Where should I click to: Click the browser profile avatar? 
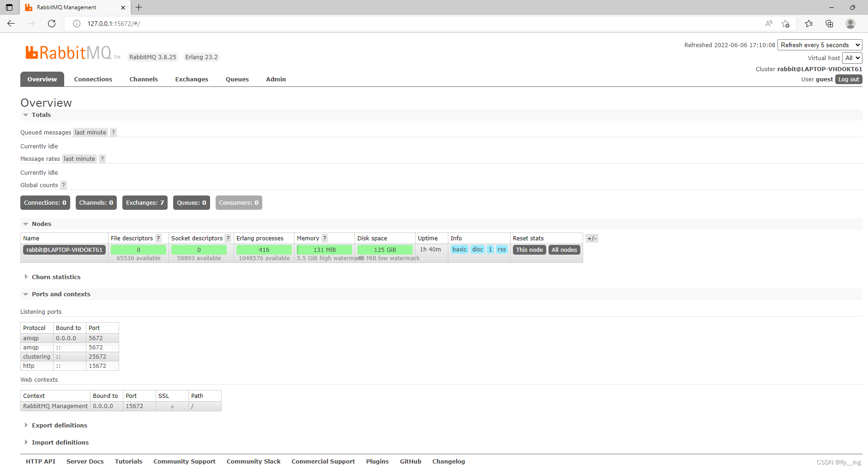click(x=850, y=24)
